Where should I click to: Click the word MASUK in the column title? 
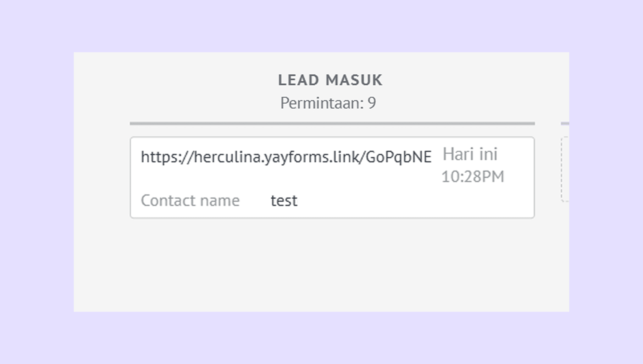(x=354, y=80)
